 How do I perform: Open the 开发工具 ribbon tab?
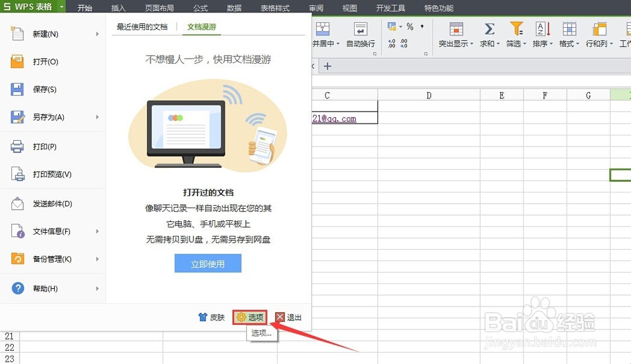point(391,8)
